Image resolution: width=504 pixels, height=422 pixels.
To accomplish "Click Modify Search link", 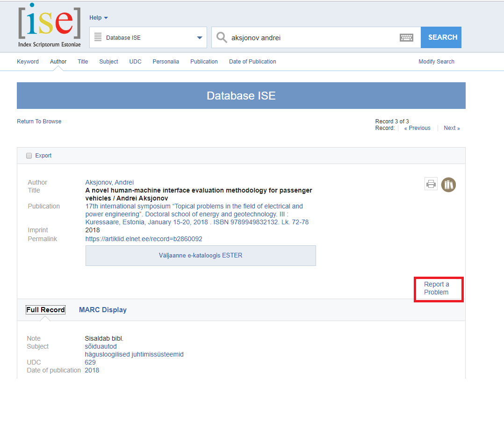I will tap(436, 61).
